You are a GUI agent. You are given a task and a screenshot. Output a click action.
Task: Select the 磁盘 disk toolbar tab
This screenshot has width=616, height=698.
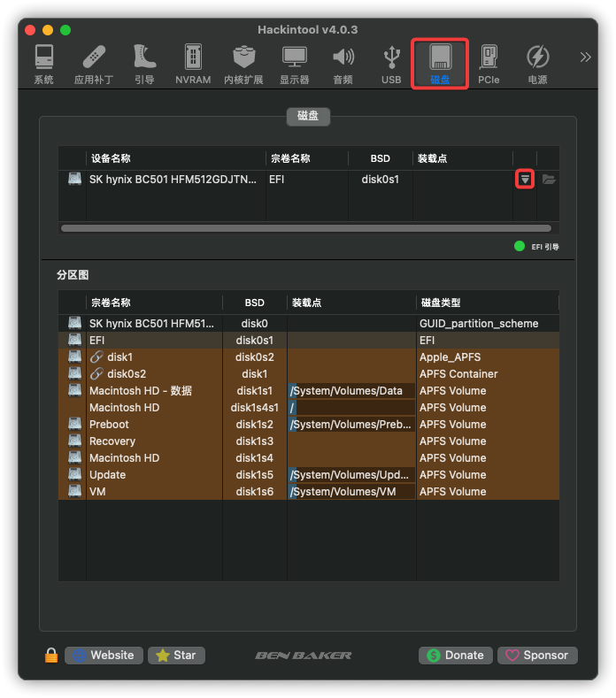click(x=440, y=64)
